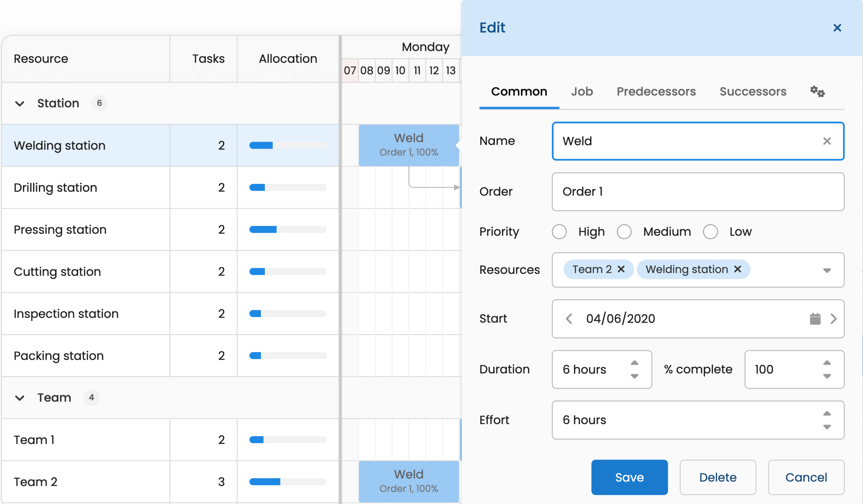Select Medium priority
This screenshot has height=504, width=863.
(624, 232)
